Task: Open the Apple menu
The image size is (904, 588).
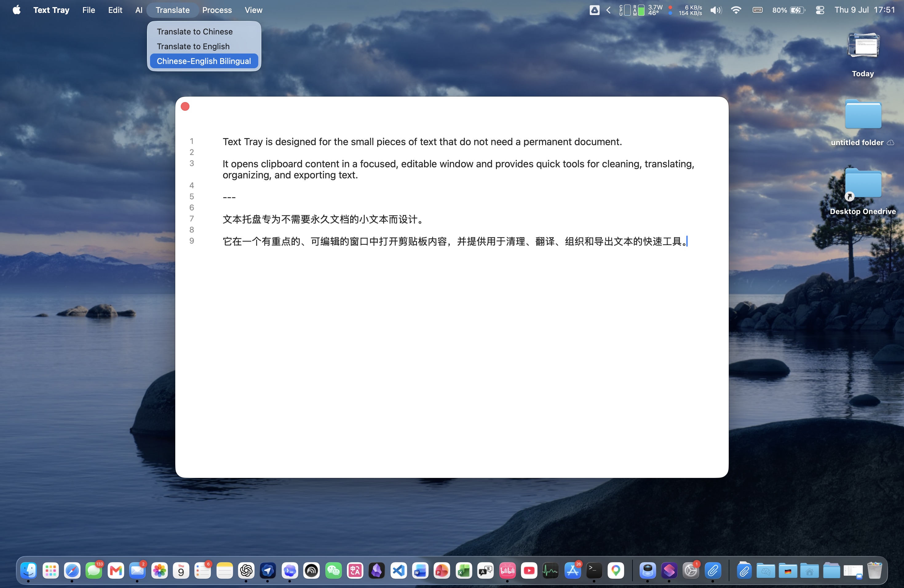Action: 16,10
